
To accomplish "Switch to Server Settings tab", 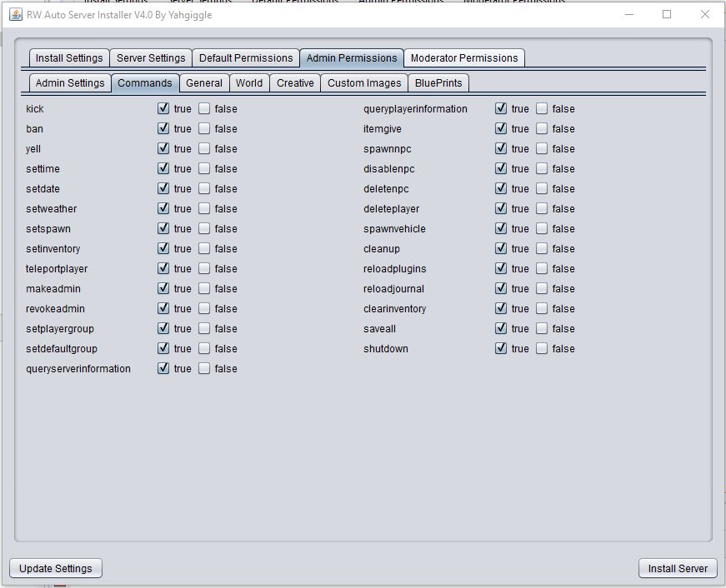I will 151,58.
